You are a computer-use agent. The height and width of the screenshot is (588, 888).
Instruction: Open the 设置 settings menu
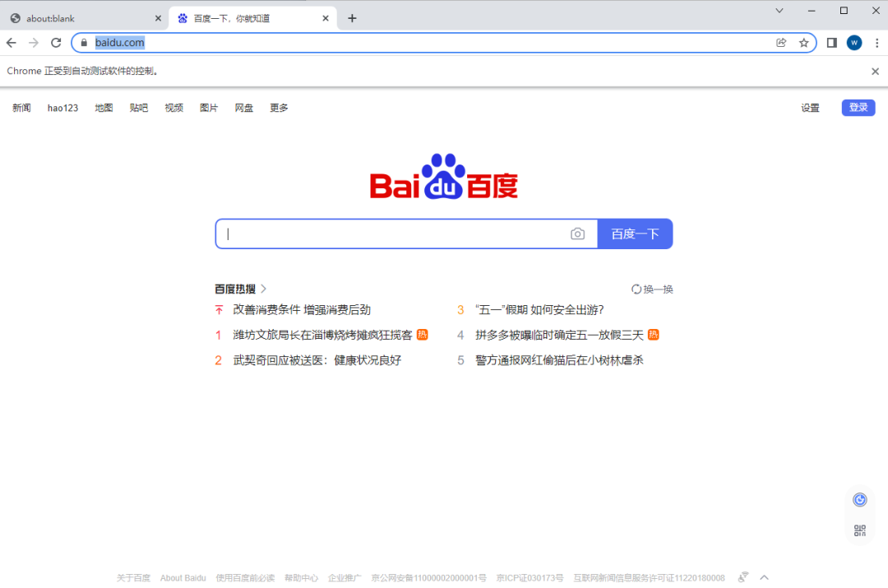point(810,108)
